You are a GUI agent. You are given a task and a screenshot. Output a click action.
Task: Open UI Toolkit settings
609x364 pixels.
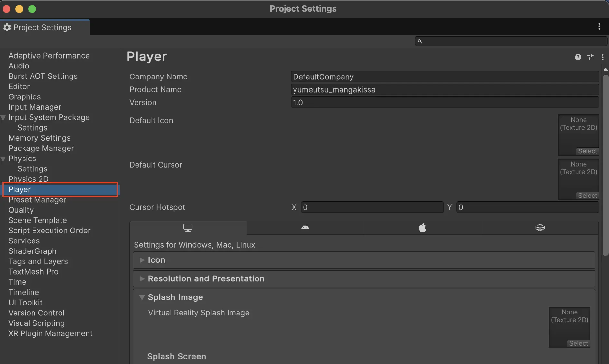[25, 303]
